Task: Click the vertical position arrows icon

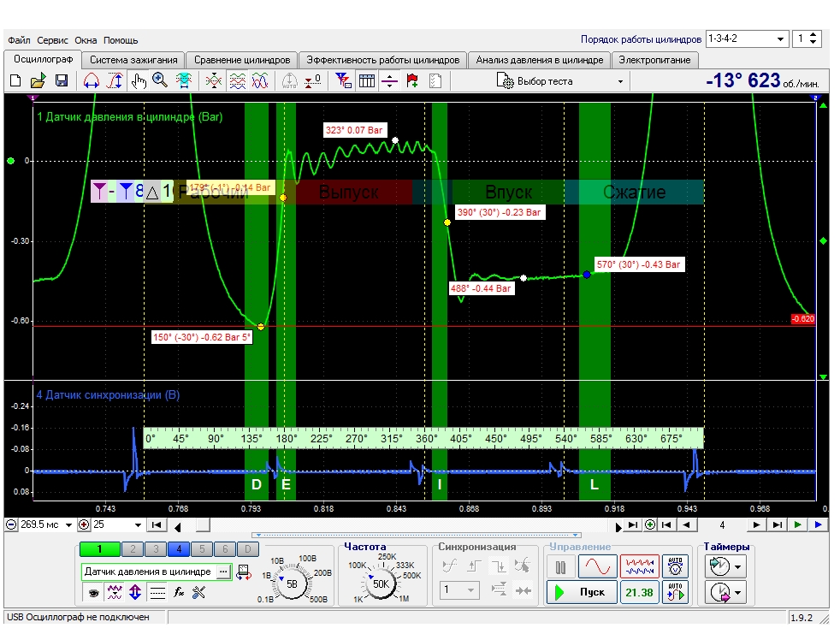Action: 135,592
